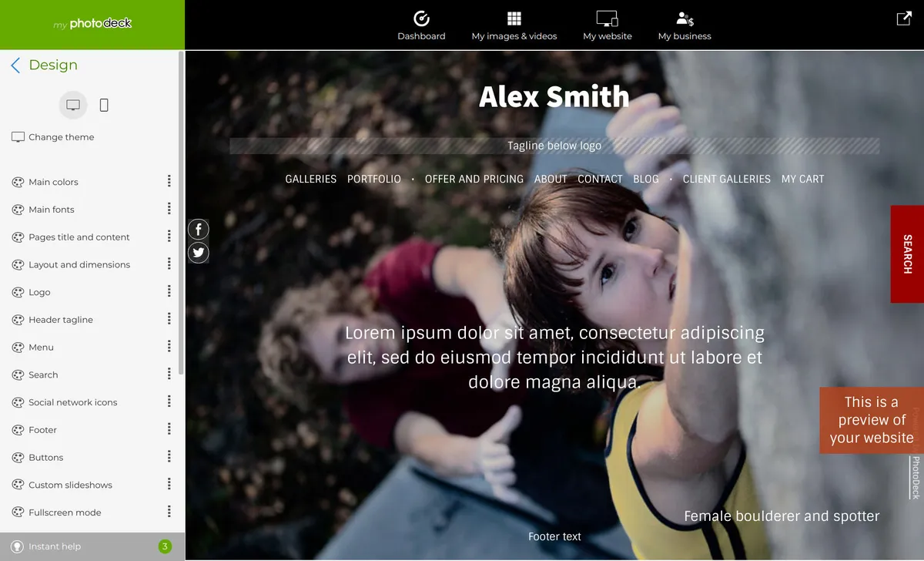924x561 pixels.
Task: Open options dots for Main colors
Action: (x=169, y=181)
